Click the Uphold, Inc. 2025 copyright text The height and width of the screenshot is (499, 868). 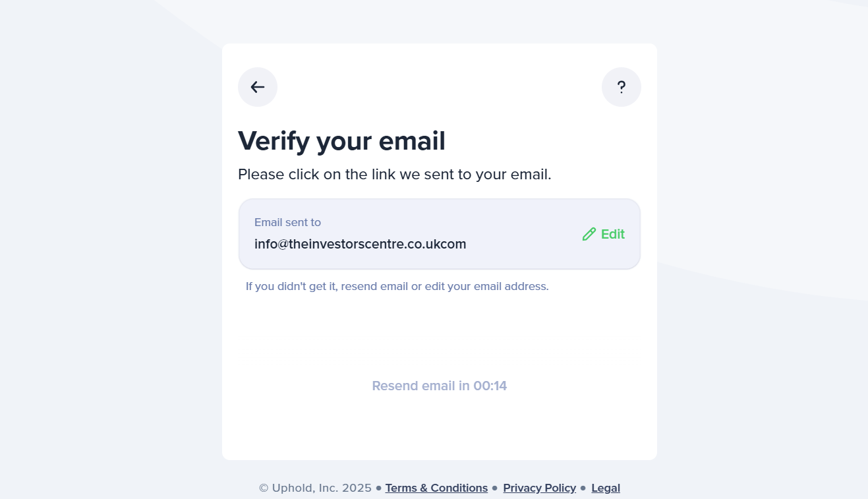(315, 488)
